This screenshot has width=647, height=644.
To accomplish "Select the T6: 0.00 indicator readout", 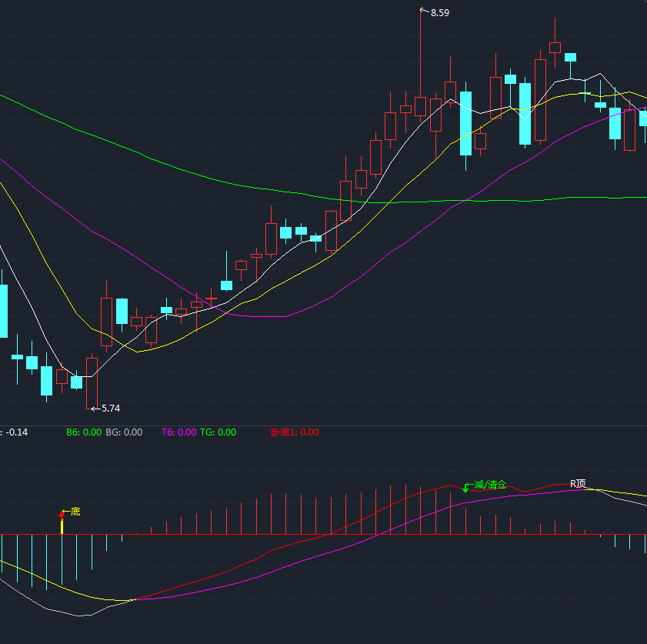I will (178, 432).
